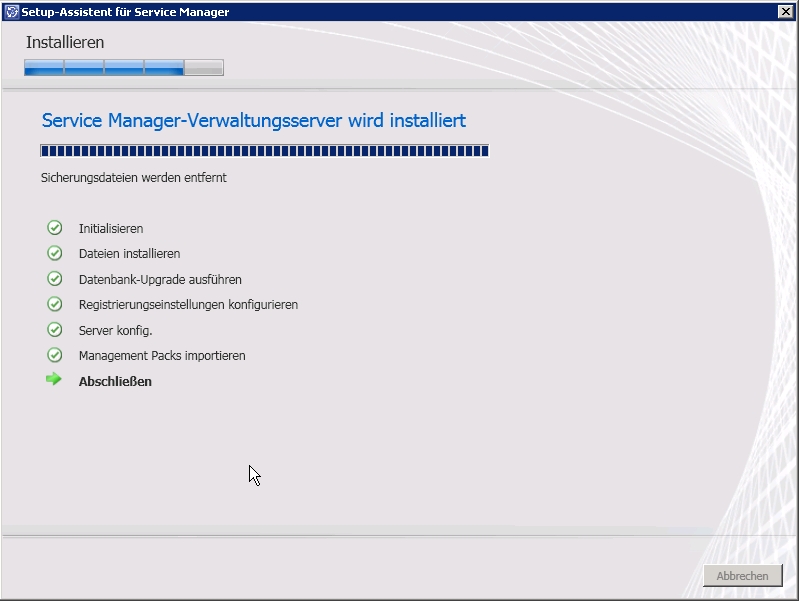Click the checkmark icon next to Dateien installieren
The width and height of the screenshot is (799, 602).
[55, 253]
